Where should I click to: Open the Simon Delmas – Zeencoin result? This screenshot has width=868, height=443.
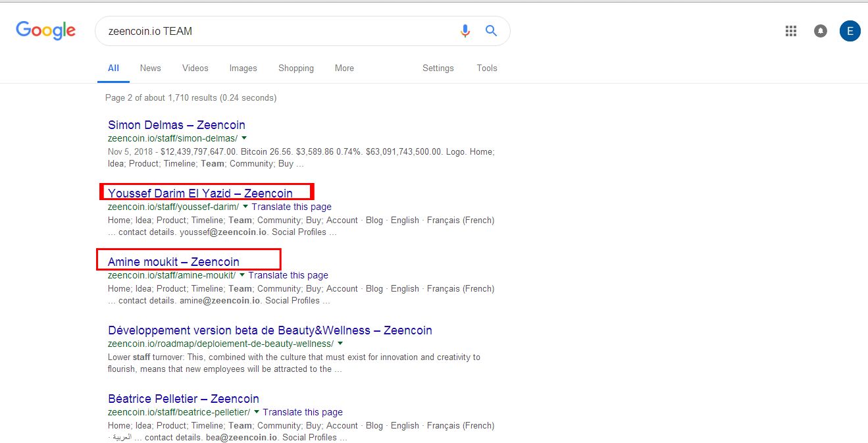tap(176, 125)
